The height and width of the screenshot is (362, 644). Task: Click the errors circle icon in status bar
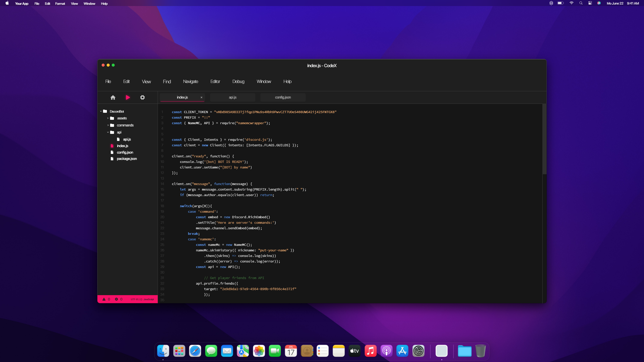pos(116,299)
